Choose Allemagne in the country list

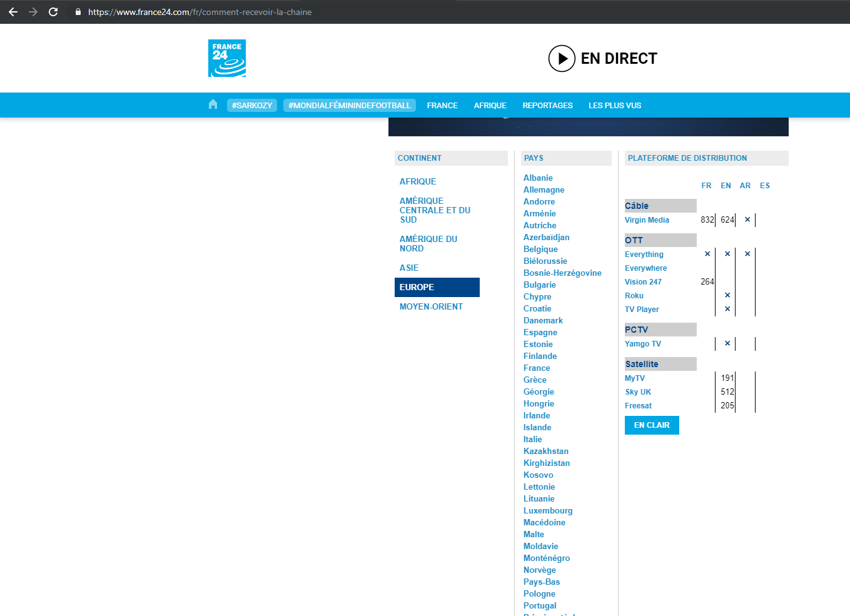coord(544,189)
